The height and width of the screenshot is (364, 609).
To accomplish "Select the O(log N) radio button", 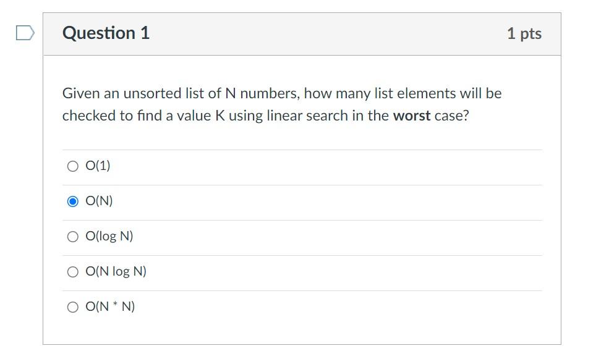I will (72, 235).
